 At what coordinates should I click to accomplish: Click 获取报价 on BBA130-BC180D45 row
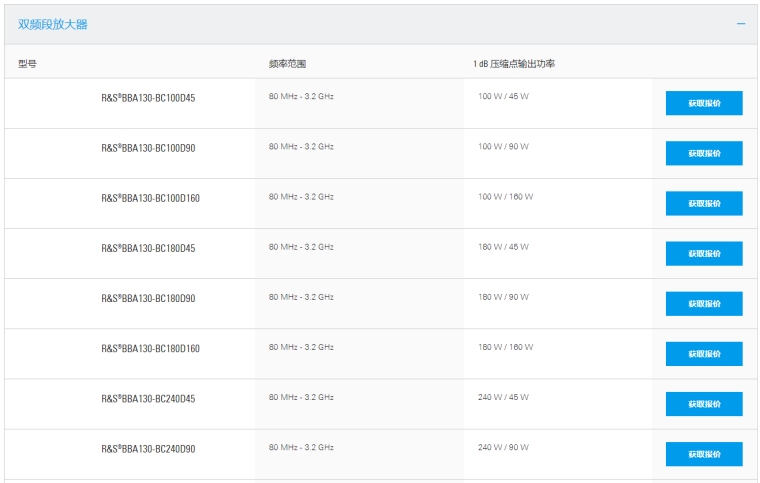click(704, 253)
